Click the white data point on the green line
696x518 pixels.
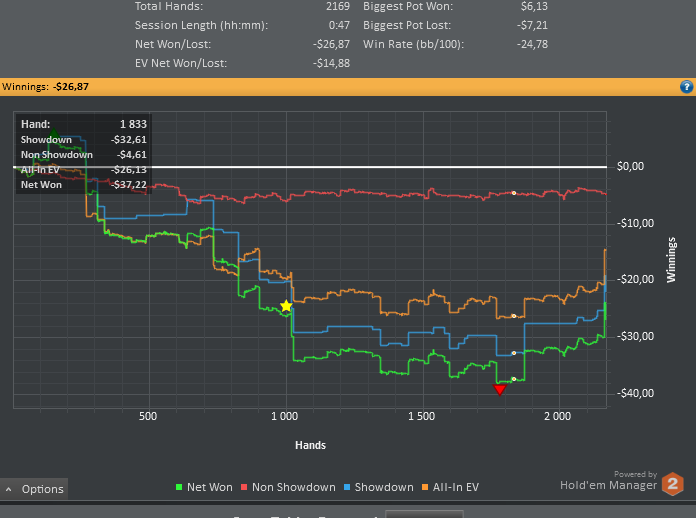pos(514,379)
